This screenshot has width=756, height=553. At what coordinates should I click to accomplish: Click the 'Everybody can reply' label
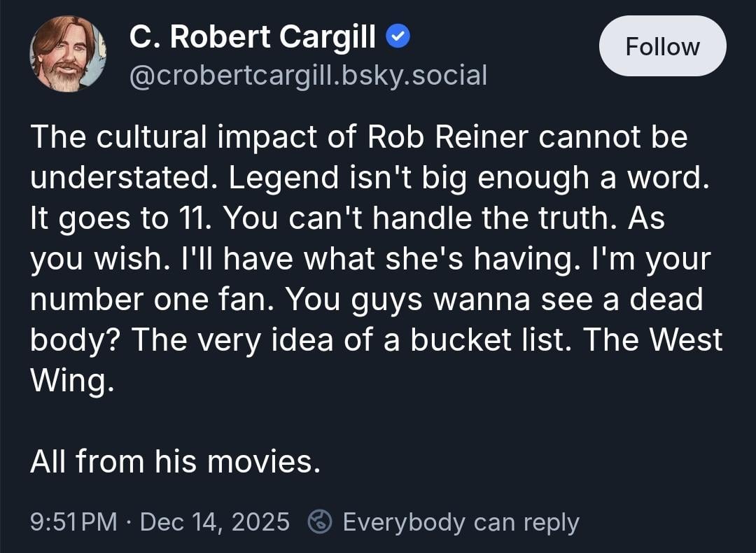[x=461, y=522]
